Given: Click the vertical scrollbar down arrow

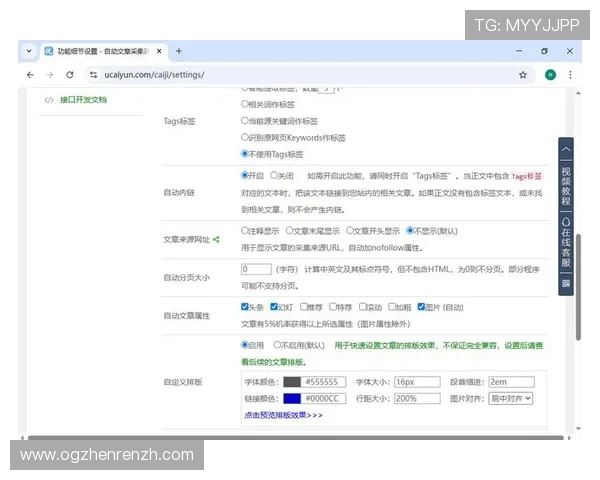Looking at the screenshot, I should [578, 428].
